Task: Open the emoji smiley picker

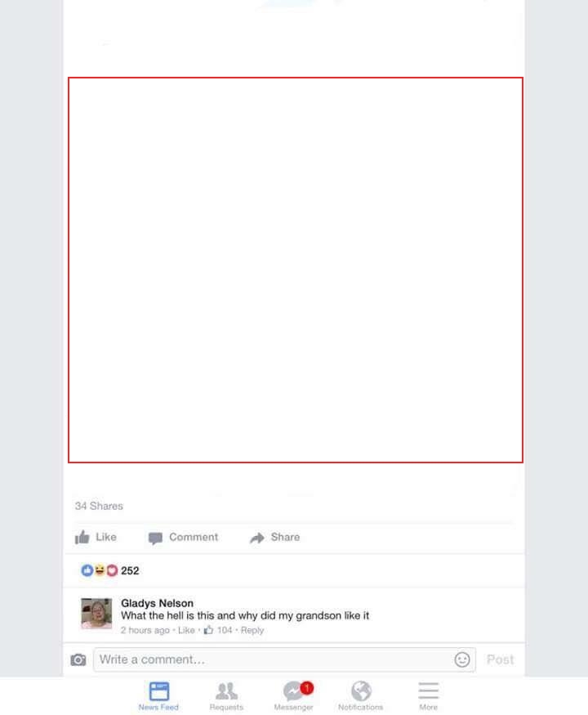Action: [x=461, y=659]
